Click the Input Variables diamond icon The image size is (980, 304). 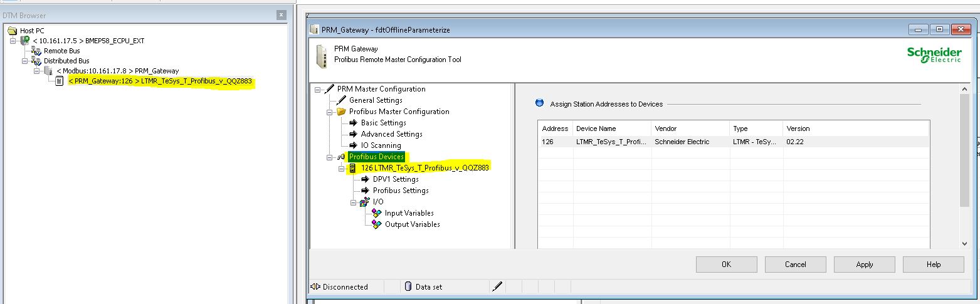coord(377,213)
